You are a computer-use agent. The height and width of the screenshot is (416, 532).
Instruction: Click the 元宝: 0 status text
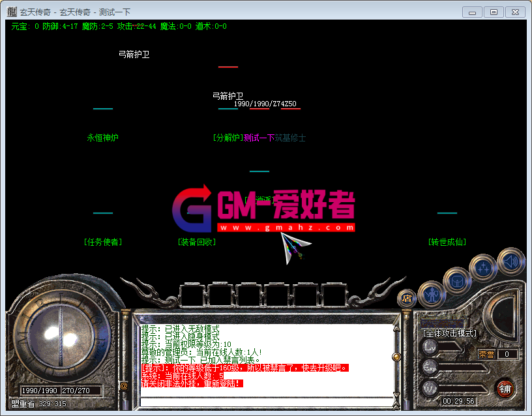[25, 26]
